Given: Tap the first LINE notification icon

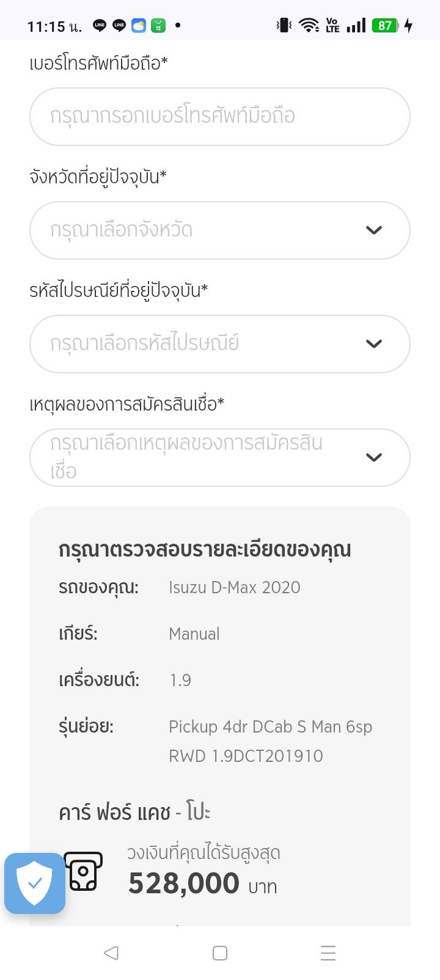Looking at the screenshot, I should coord(100,26).
